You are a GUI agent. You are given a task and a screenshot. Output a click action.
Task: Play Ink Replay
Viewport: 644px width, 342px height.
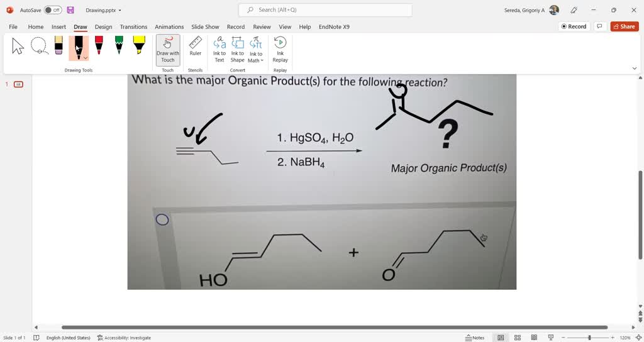[280, 49]
